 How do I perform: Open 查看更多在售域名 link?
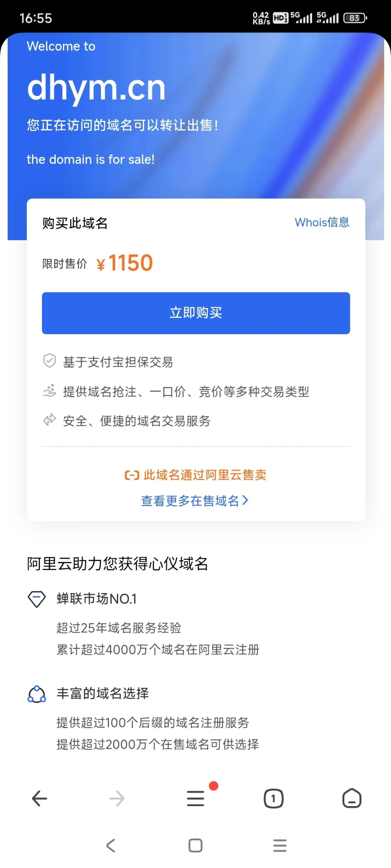tap(190, 501)
